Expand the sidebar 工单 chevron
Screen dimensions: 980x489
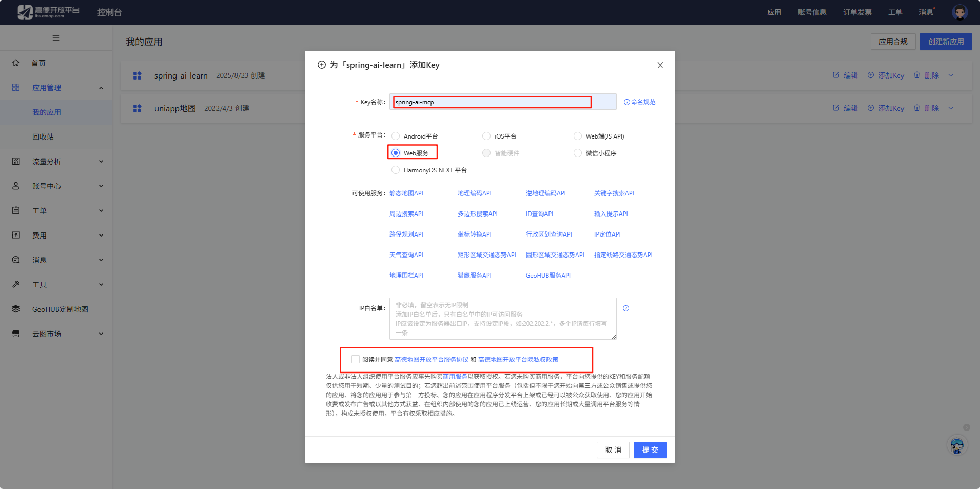click(101, 211)
